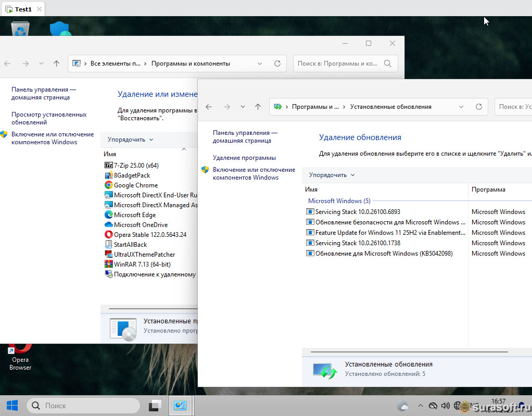Select the Servicing Stack 10.0.26100.6893 update
532x416 pixels.
[358, 212]
